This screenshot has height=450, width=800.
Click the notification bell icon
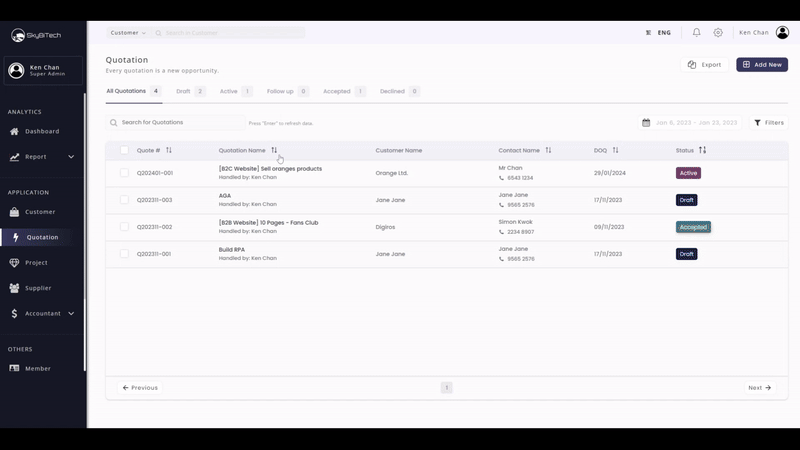tap(697, 33)
